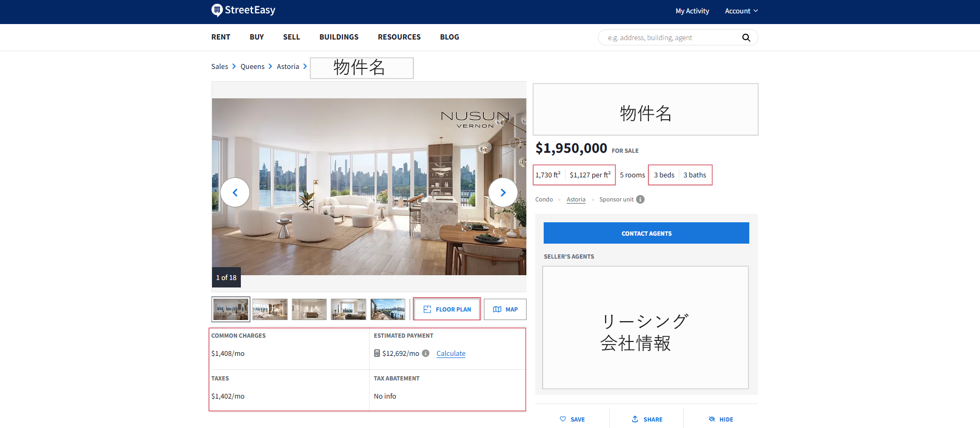Click the Astoria neighborhood link under price
This screenshot has height=428, width=980.
(x=576, y=199)
